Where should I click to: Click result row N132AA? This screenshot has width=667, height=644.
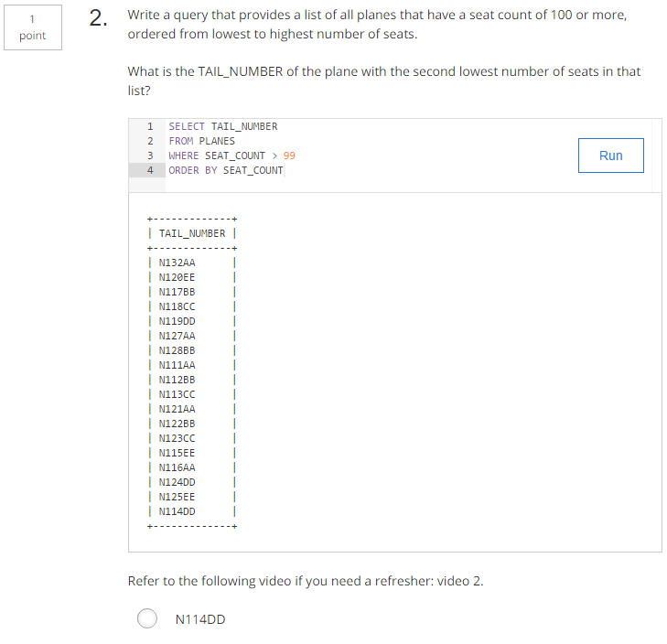pyautogui.click(x=177, y=263)
